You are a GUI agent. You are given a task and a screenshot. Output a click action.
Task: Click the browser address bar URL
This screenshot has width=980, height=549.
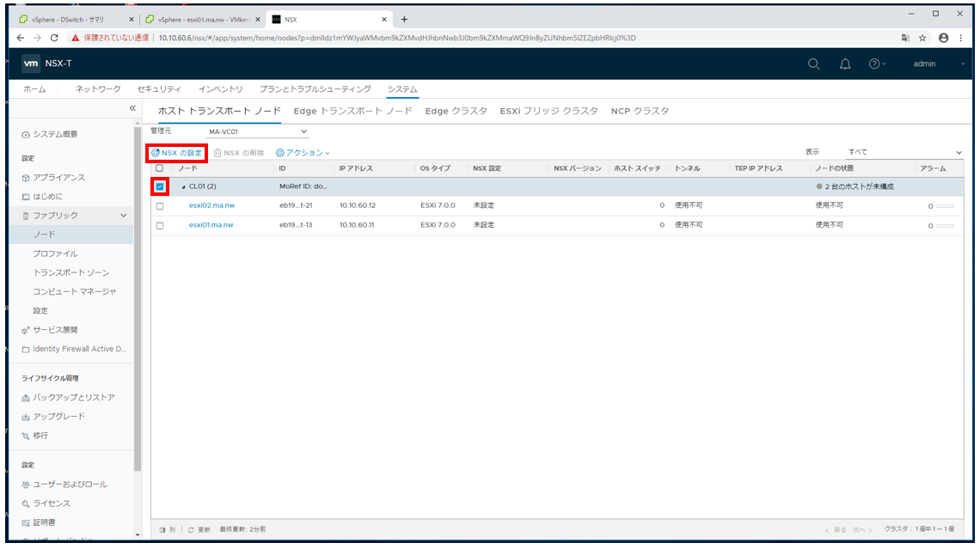tap(397, 38)
